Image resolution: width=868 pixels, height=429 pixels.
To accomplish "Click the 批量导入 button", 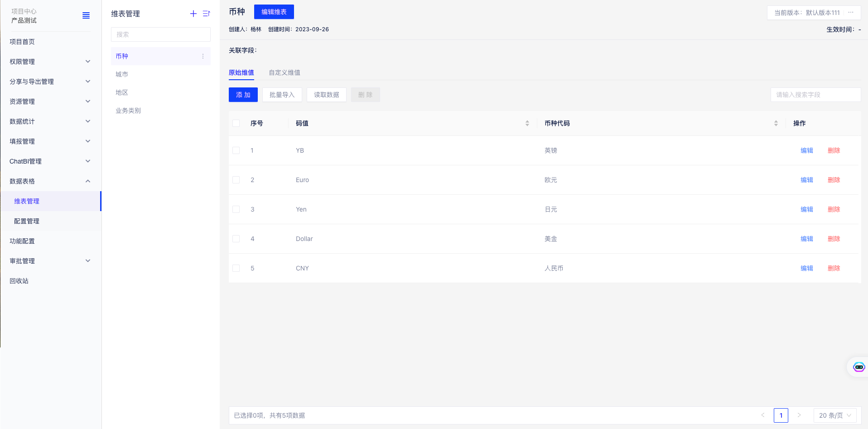I will pos(282,95).
